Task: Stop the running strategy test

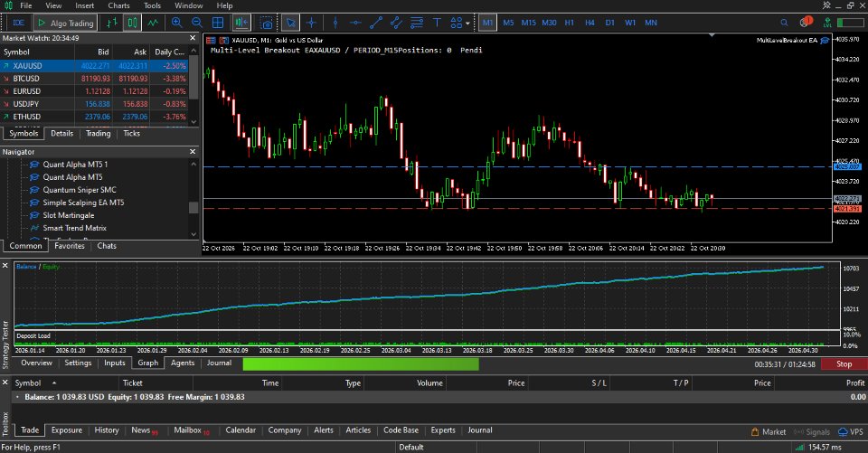Action: pyautogui.click(x=844, y=363)
